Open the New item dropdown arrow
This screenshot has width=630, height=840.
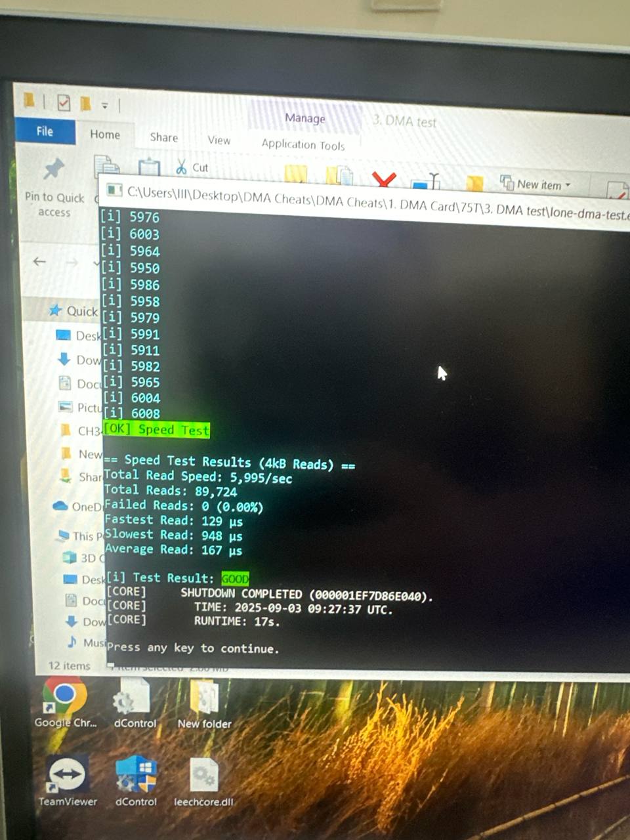(x=567, y=184)
